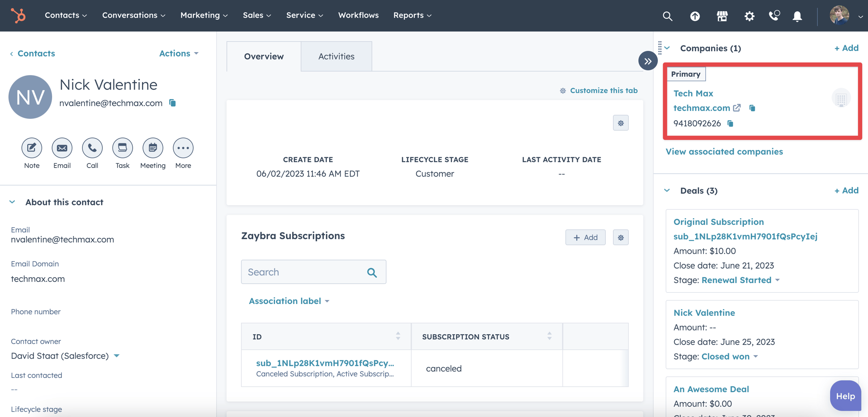
Task: Click View associated companies link
Action: [724, 151]
